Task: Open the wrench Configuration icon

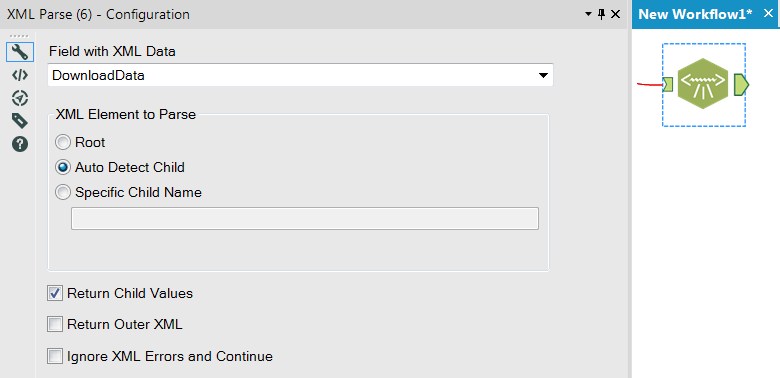Action: click(20, 52)
